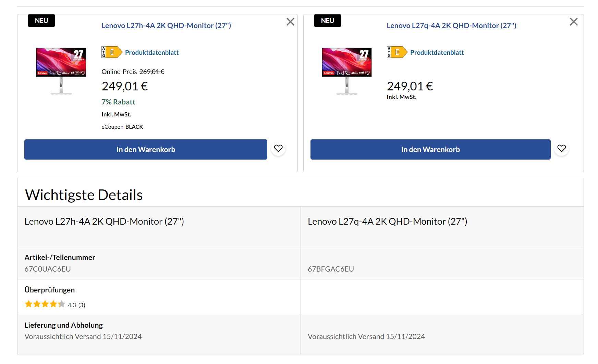The height and width of the screenshot is (364, 598).
Task: Click energy label E icon for L27q-4A
Action: pyautogui.click(x=397, y=52)
